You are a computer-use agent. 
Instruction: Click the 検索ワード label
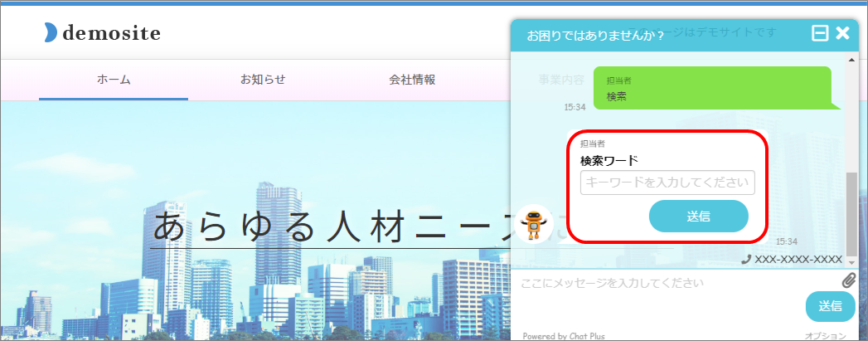coord(609,161)
